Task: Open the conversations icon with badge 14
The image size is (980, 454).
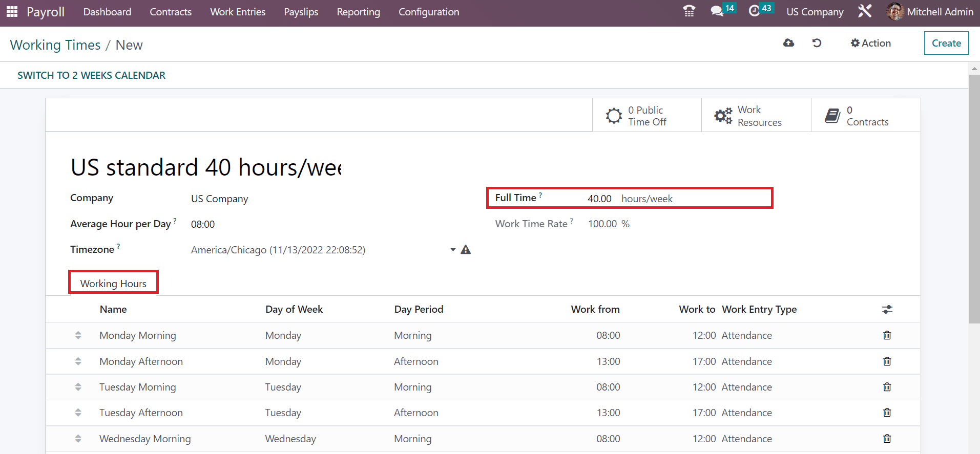Action: tap(723, 10)
